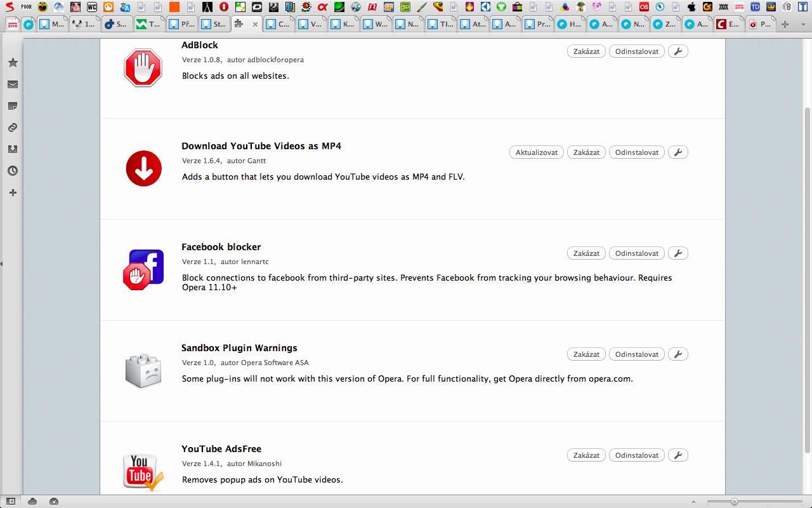Viewport: 812px width, 508px height.
Task: Open the tab bar list dropdown arrow
Action: 802,24
